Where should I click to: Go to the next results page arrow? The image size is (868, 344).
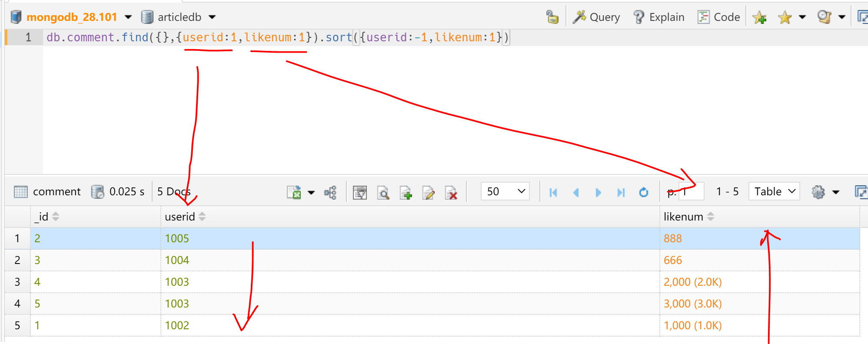598,192
